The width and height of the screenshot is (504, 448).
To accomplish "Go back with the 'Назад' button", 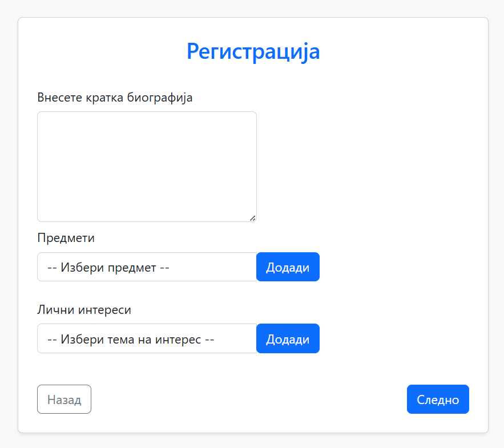I will point(64,399).
